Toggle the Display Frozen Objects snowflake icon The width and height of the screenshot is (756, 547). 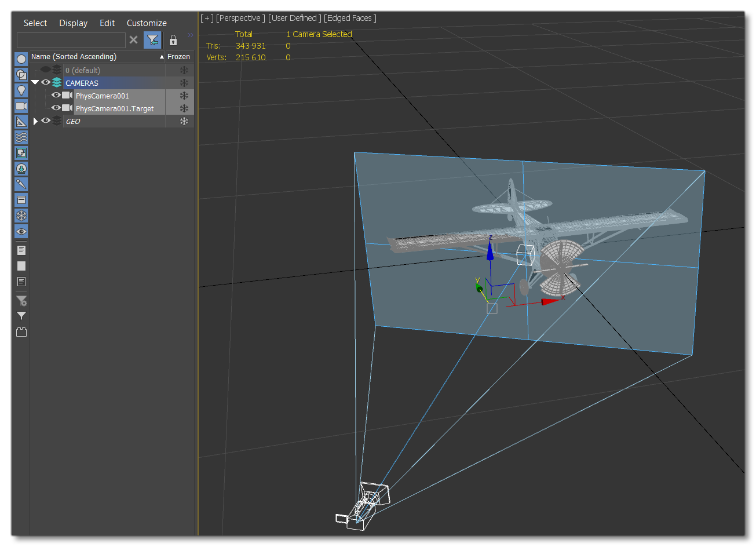(21, 215)
